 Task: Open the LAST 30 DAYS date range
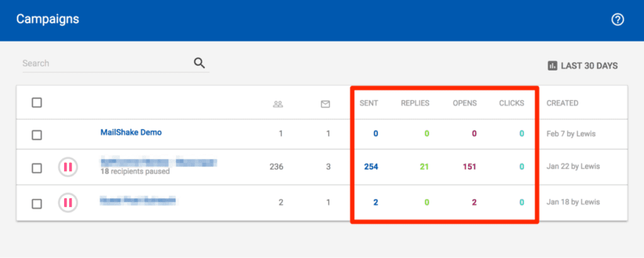click(x=583, y=65)
